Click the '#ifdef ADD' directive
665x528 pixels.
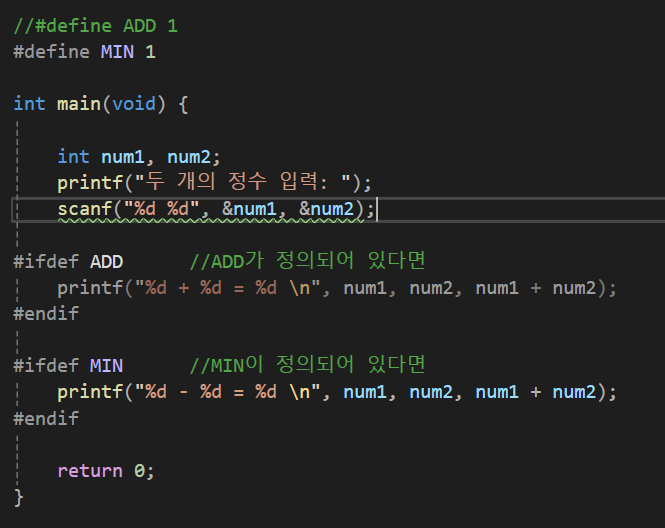pyautogui.click(x=68, y=262)
